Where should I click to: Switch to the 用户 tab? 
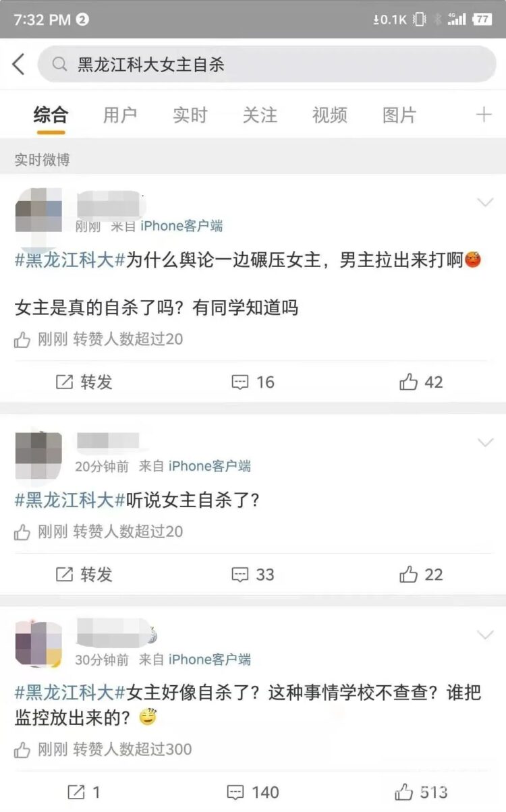click(x=120, y=115)
